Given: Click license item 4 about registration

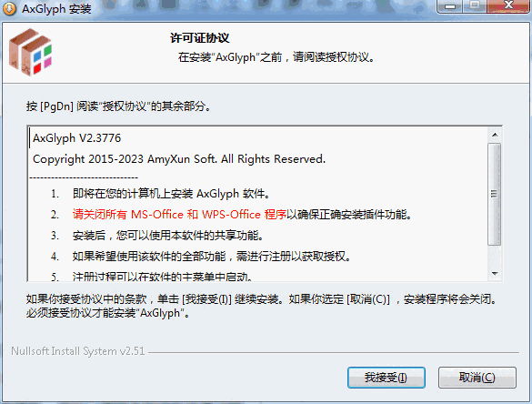Looking at the screenshot, I should tap(212, 257).
